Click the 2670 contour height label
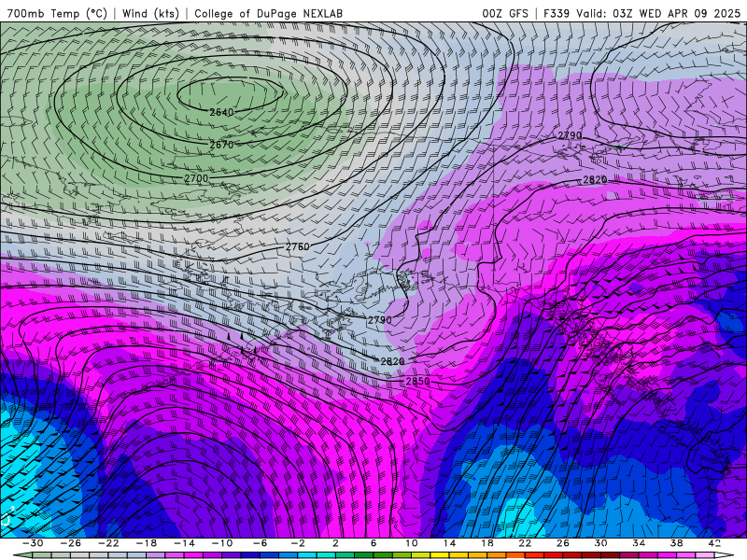This screenshot has width=747, height=560. tap(221, 145)
